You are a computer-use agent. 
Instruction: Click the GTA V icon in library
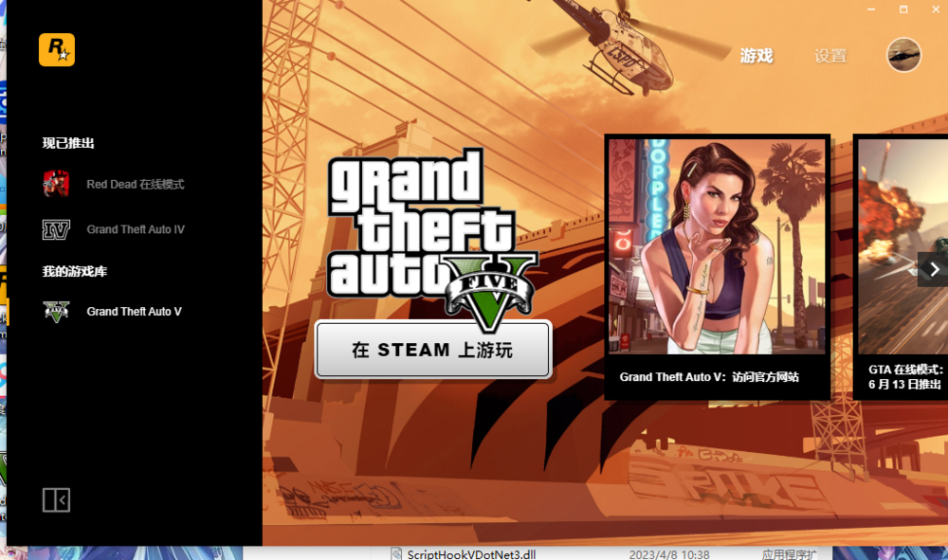(x=56, y=311)
